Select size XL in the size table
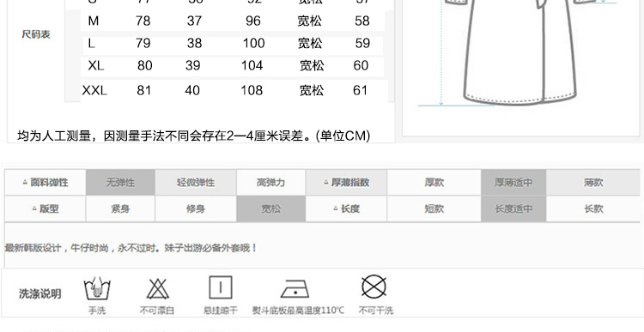 [95, 65]
